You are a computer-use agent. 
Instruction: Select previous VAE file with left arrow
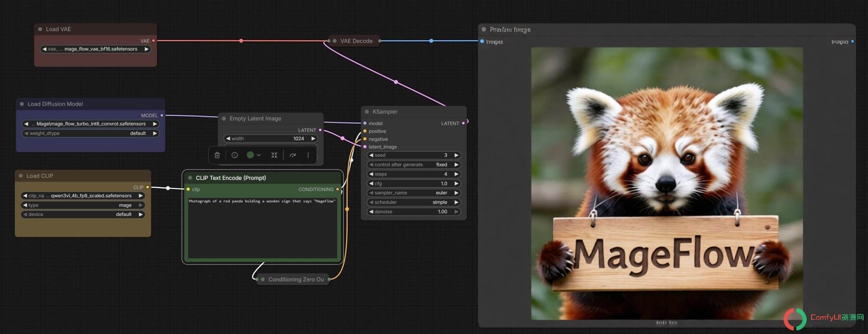44,49
